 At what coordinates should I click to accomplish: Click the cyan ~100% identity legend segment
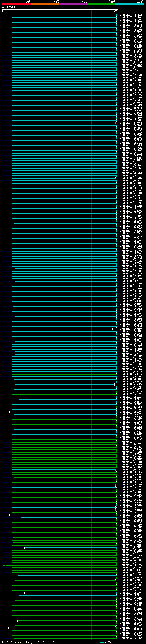(x=130, y=4)
